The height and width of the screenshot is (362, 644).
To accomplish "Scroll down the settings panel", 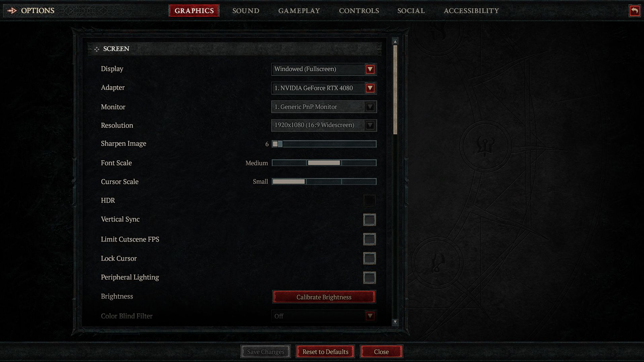I will (395, 322).
